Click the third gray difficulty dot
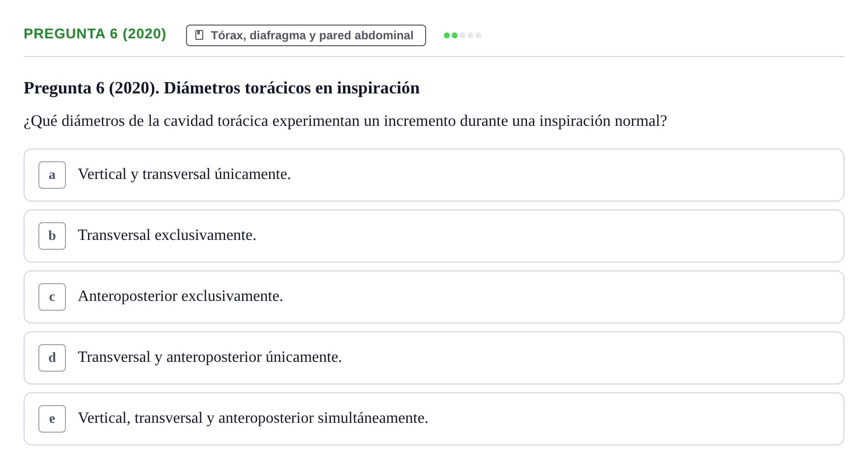 coord(463,35)
